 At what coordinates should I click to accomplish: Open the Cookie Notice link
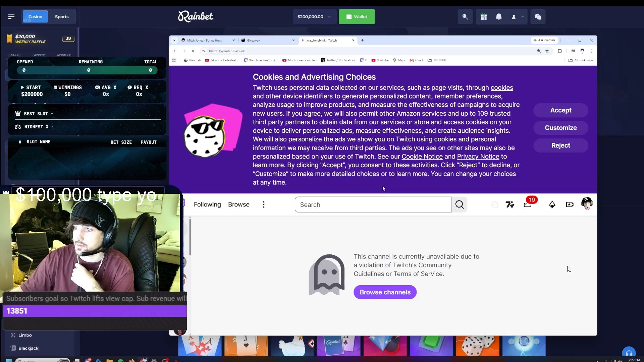coord(422,157)
